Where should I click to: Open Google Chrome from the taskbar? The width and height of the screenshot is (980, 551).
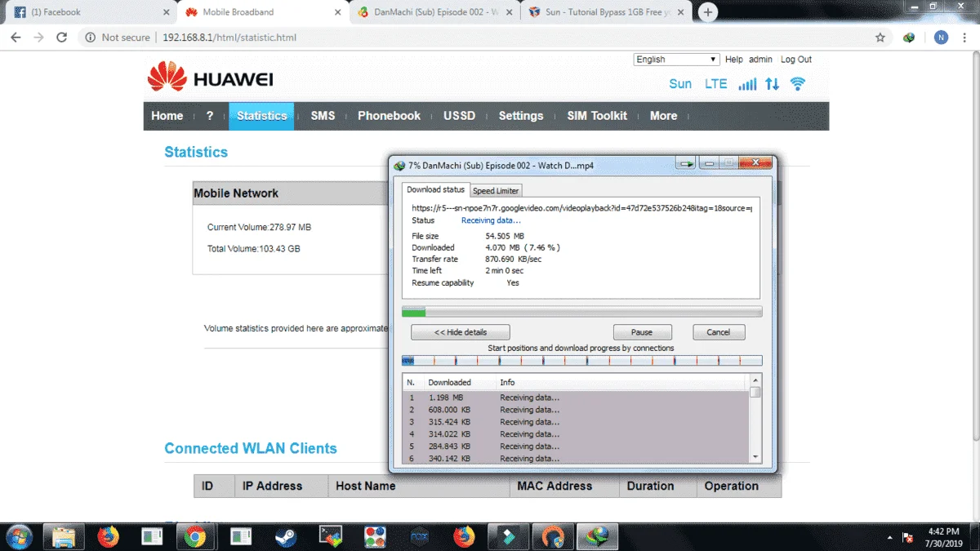[194, 536]
